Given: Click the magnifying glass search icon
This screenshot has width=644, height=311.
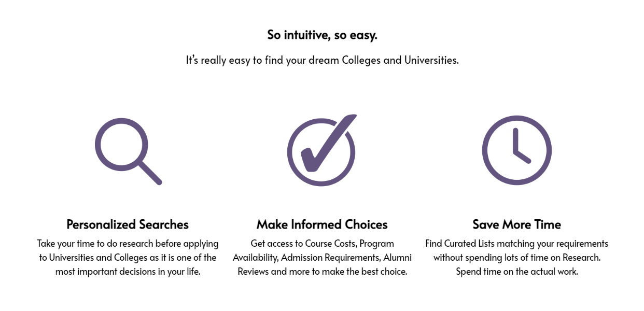Looking at the screenshot, I should (x=128, y=151).
